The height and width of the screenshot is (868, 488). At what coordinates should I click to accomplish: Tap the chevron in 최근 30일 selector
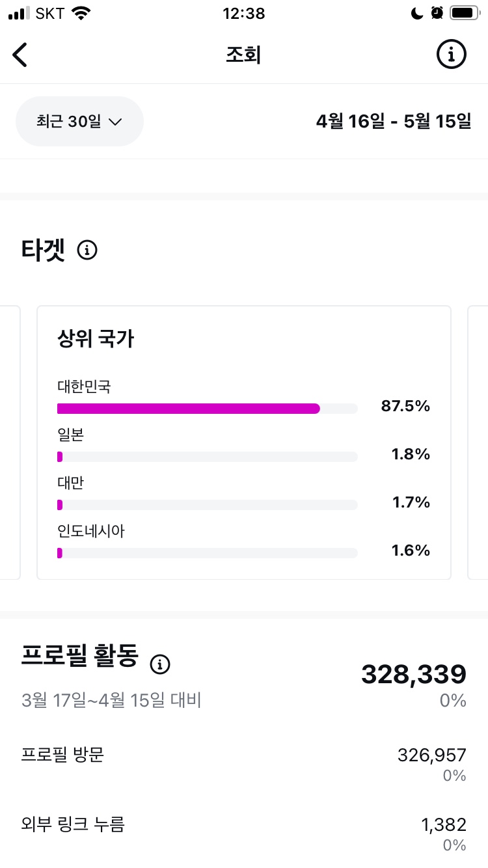(115, 122)
